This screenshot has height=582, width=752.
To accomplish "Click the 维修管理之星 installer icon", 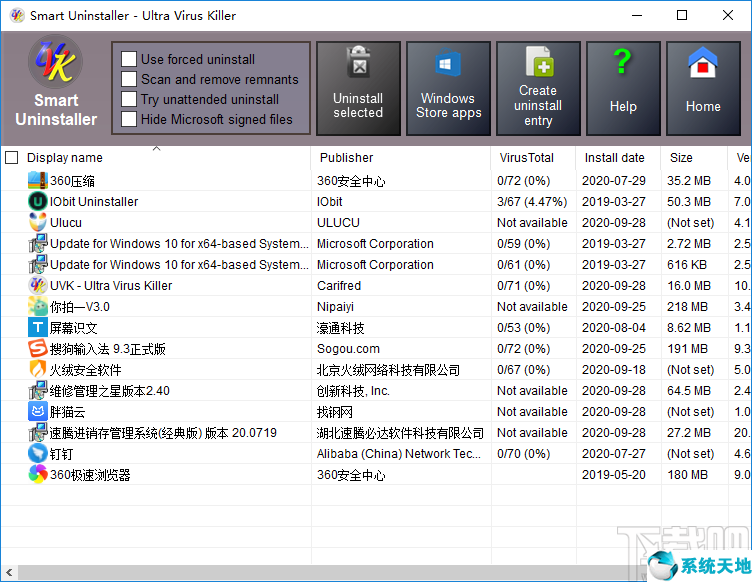I will point(37,391).
